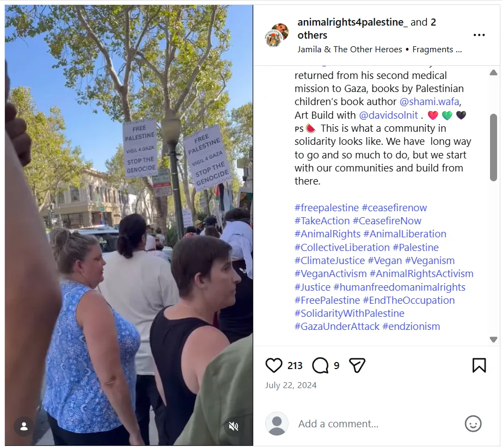Open the #ClimateJustice hashtag

329,261
